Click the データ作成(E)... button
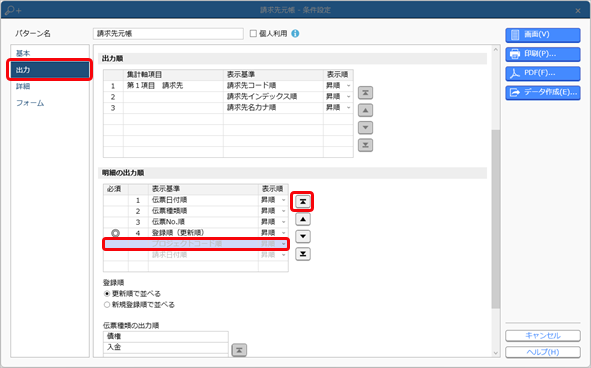Viewport: 591px width, 368px height. pos(543,92)
